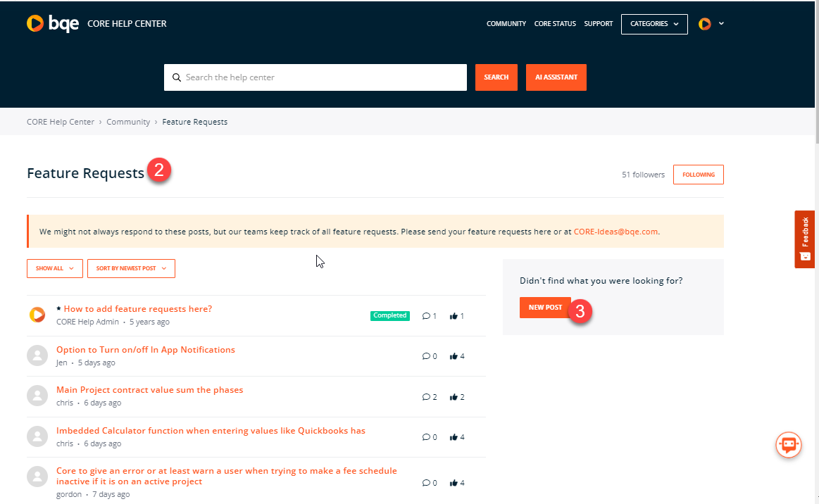The width and height of the screenshot is (819, 504).
Task: Open 'Core to give an error' fee schedule post
Action: (x=227, y=476)
